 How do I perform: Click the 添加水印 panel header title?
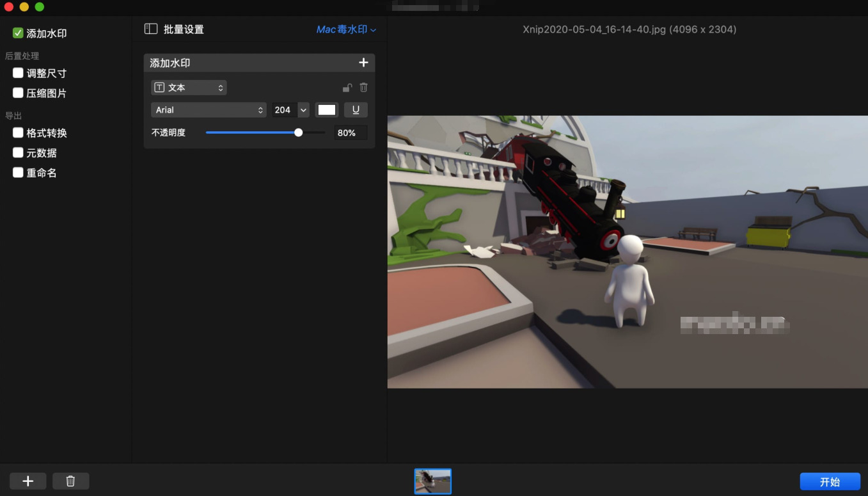pyautogui.click(x=170, y=63)
